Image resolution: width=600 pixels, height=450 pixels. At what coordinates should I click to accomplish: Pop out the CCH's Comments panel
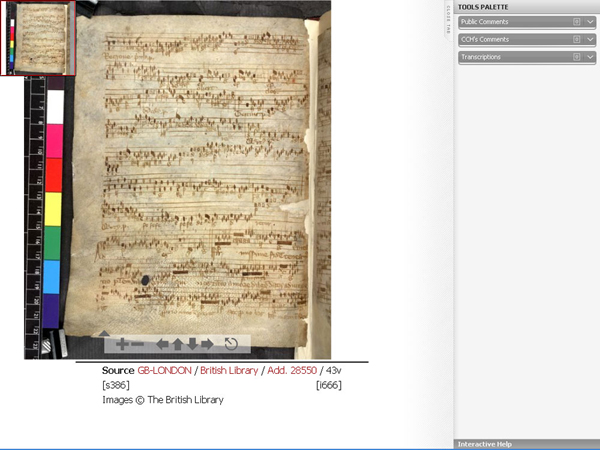pyautogui.click(x=576, y=39)
